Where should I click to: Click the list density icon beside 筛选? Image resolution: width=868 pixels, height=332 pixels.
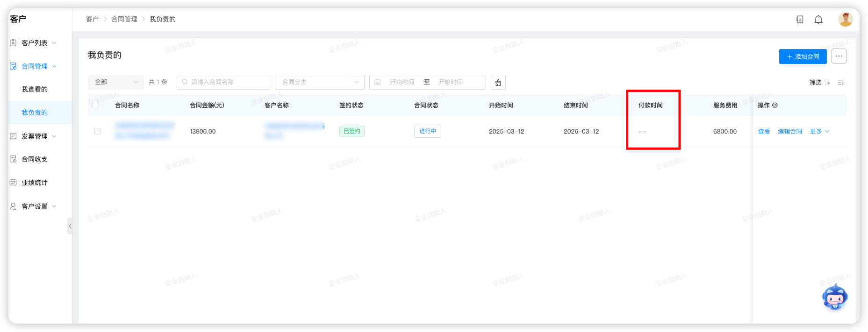[840, 82]
